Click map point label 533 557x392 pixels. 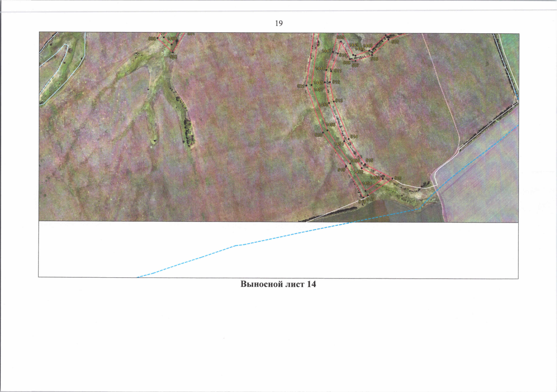152,39
